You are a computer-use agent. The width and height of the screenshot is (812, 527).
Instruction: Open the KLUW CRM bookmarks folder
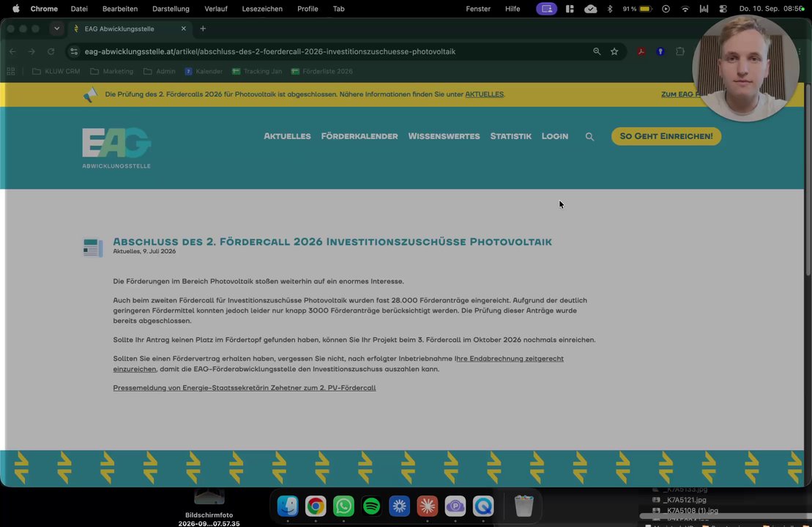[x=56, y=72]
